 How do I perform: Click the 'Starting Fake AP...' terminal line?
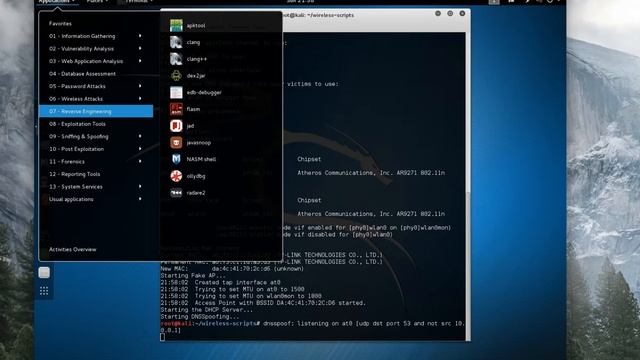click(193, 276)
